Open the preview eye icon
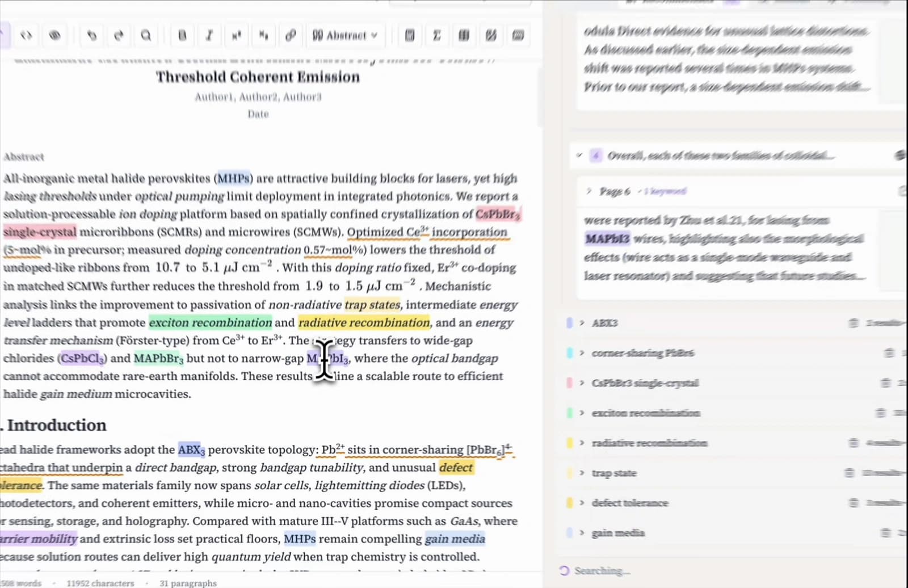 click(54, 35)
